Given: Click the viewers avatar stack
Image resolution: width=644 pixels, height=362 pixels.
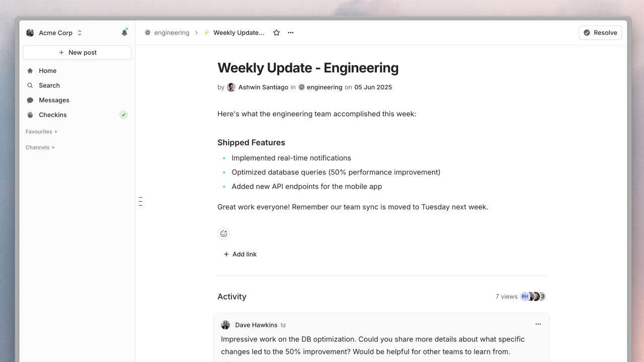Looking at the screenshot, I should click(533, 297).
